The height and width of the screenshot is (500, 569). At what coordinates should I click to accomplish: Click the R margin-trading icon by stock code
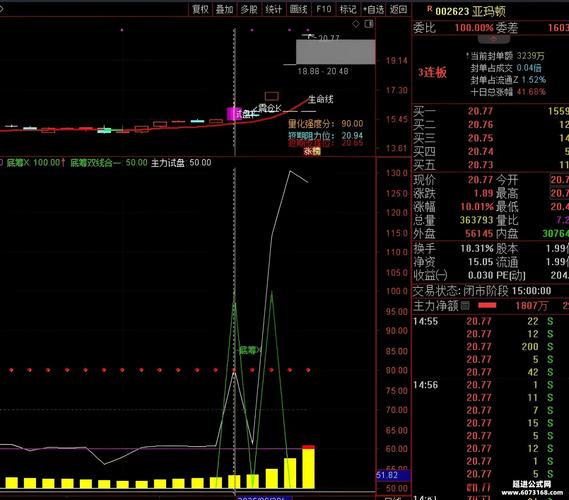430,9
